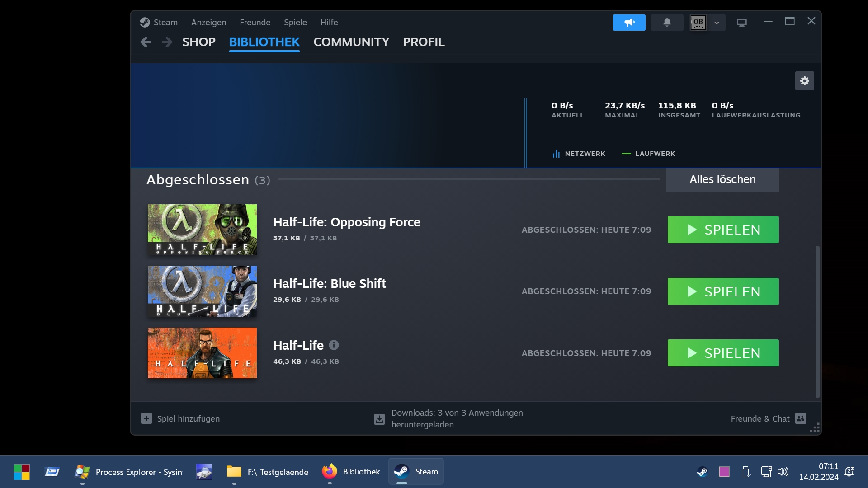Open the download settings gear

804,81
